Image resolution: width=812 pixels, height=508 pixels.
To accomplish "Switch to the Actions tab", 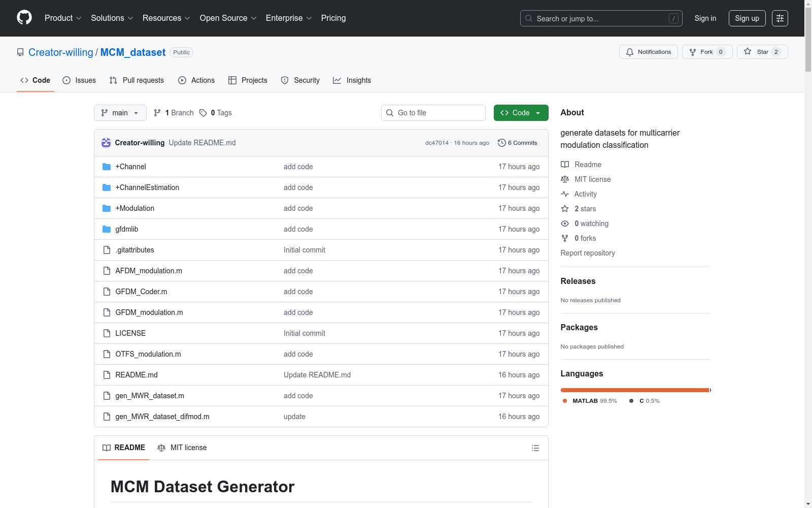I will [x=196, y=80].
